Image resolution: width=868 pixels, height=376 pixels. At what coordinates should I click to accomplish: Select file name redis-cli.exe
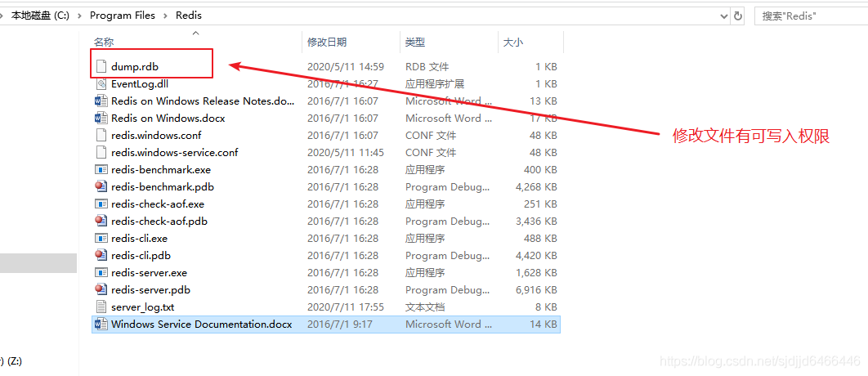(x=140, y=239)
